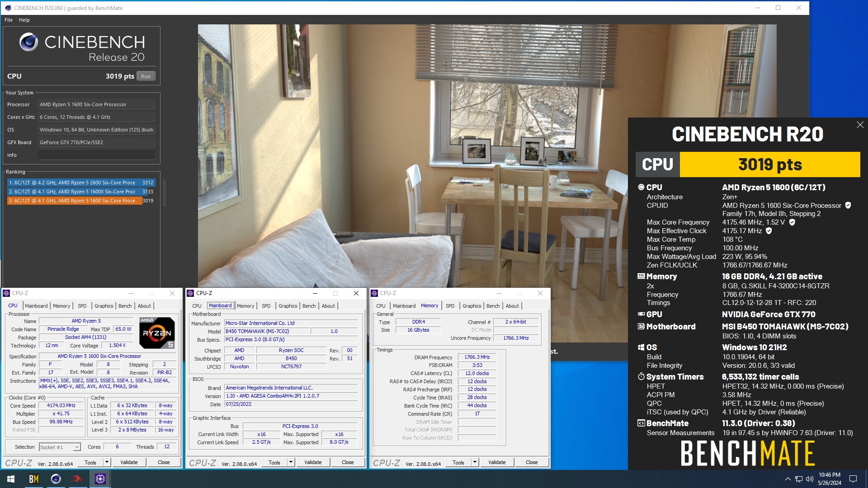Click the CPU-Z icon in right window title bar
Viewport: 868px width, 488px height.
[374, 293]
